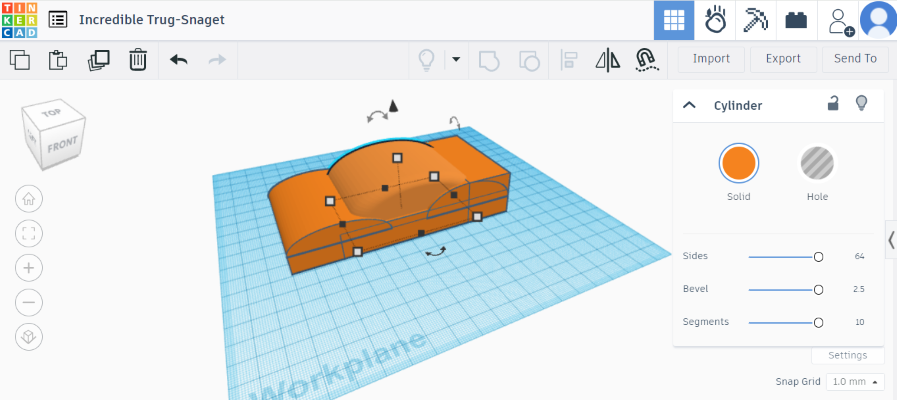Fit all in view
Image resolution: width=897 pixels, height=400 pixels.
29,233
